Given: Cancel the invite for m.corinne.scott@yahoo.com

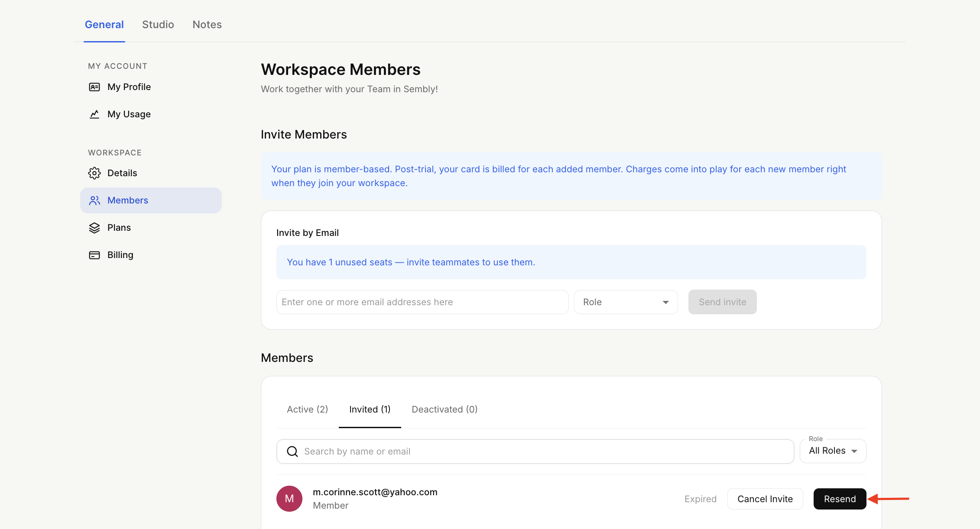Looking at the screenshot, I should pyautogui.click(x=765, y=499).
